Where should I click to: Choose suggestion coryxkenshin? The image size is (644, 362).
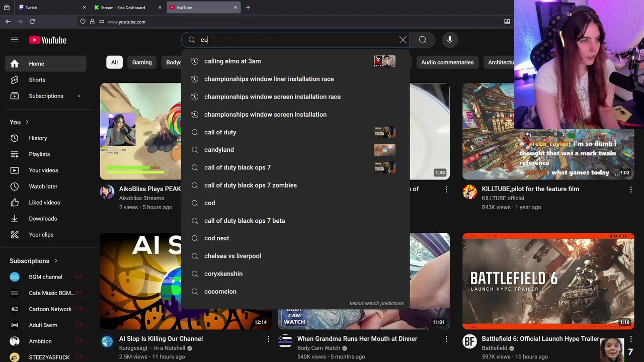click(x=295, y=274)
